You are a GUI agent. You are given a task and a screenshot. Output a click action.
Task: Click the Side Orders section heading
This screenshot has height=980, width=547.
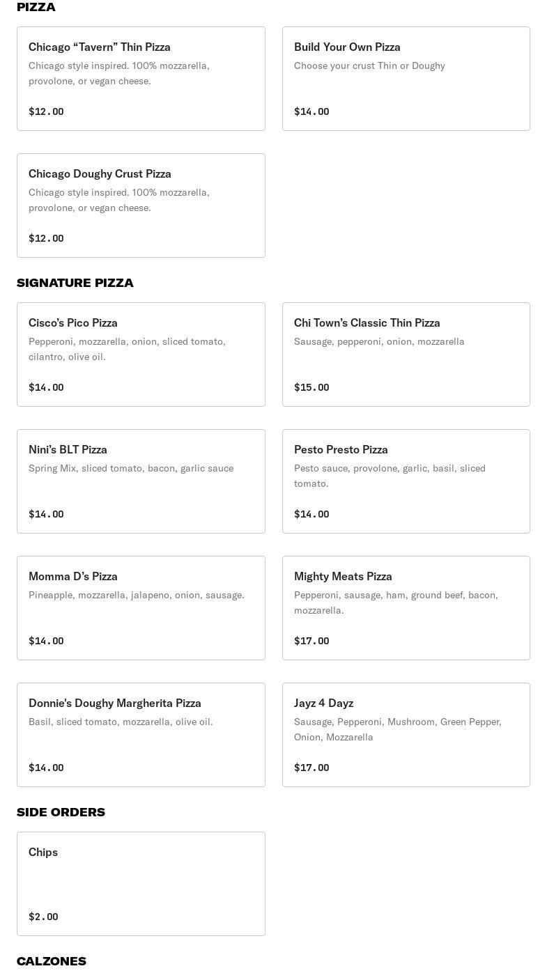pos(61,812)
